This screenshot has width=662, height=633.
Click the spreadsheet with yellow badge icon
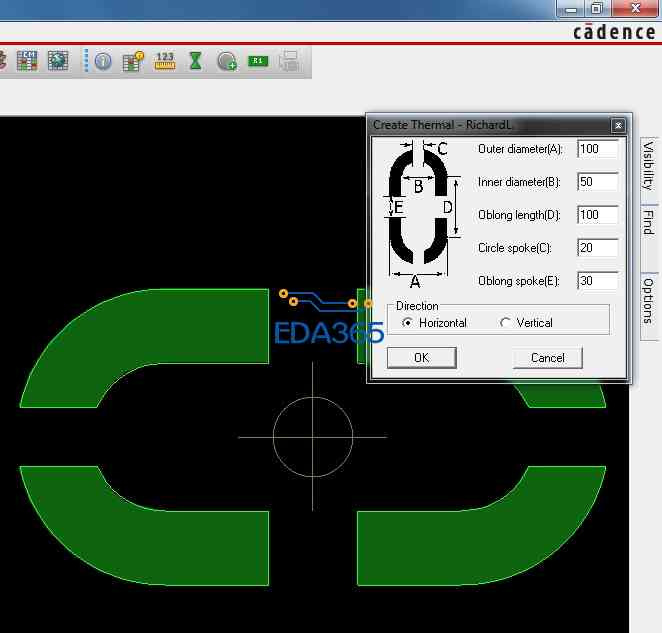click(x=133, y=61)
